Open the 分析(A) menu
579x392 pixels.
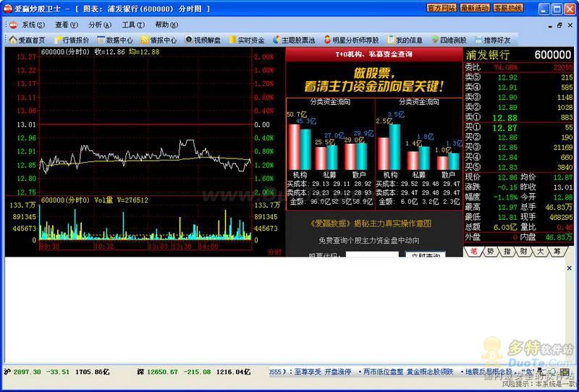click(x=100, y=25)
